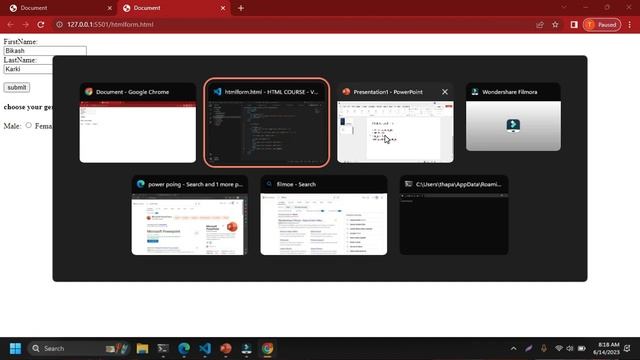Open PowerPoint from taskbar
Screen dimensions: 640x360
(x=226, y=348)
